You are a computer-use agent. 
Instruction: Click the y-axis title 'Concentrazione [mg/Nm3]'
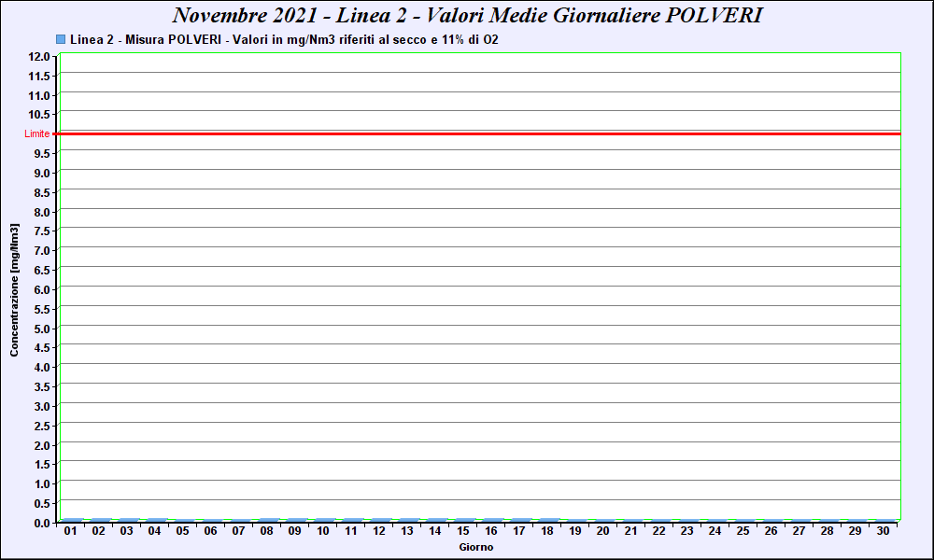(x=14, y=290)
